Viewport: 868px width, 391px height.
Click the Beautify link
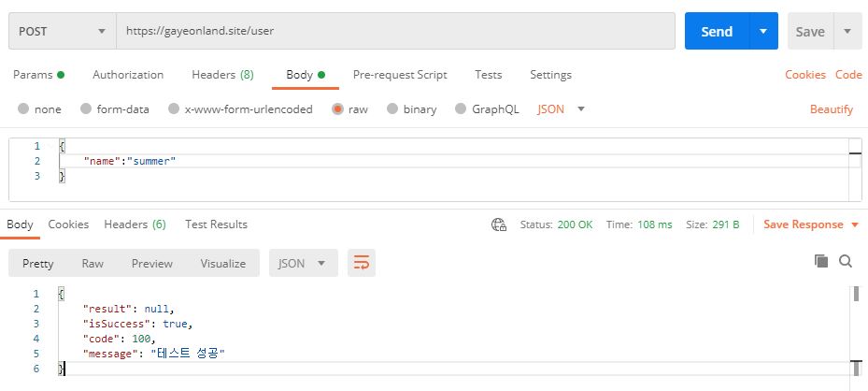tap(831, 109)
